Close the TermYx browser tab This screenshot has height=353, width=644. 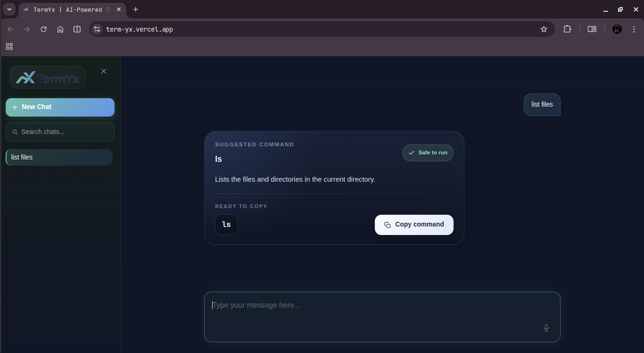pos(119,9)
